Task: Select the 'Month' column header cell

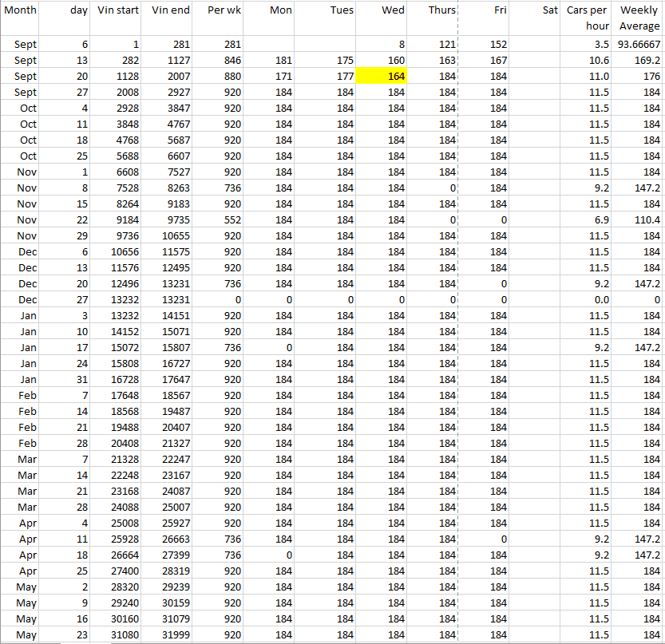Action: pos(21,11)
